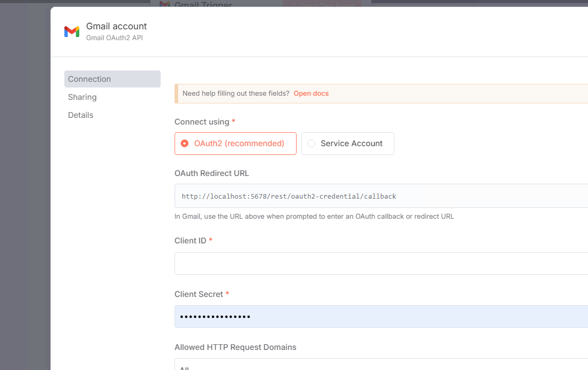The height and width of the screenshot is (370, 588).
Task: Click the "Connect using" field label
Action: click(202, 122)
